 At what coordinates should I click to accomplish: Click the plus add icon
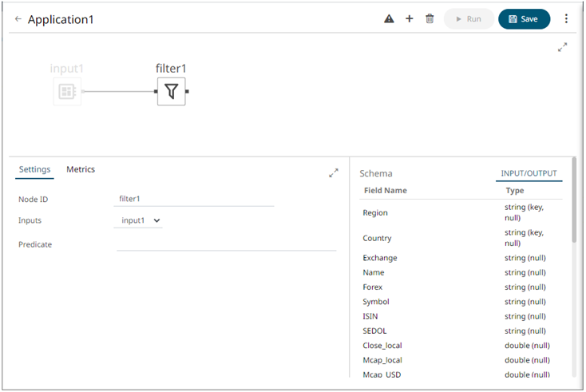410,18
